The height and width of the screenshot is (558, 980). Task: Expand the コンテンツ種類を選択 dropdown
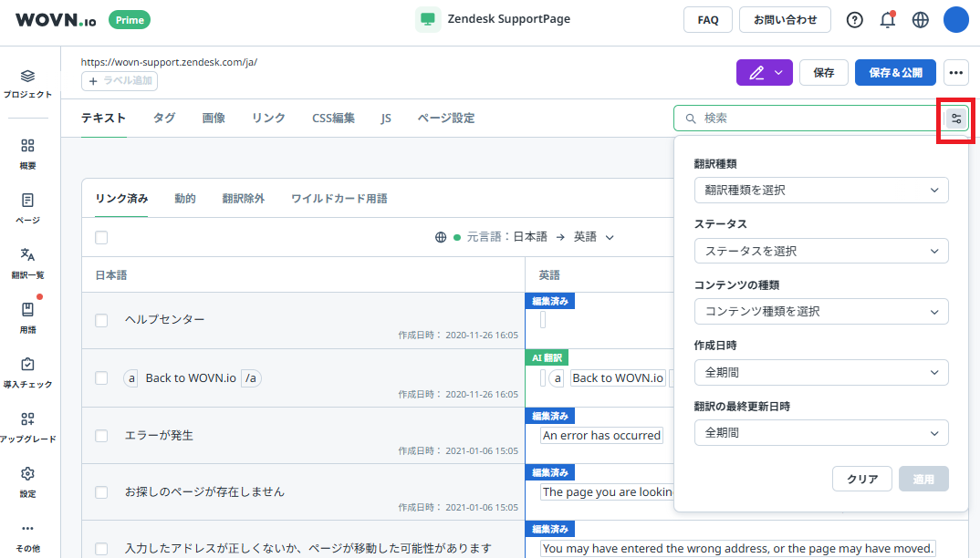coord(820,311)
